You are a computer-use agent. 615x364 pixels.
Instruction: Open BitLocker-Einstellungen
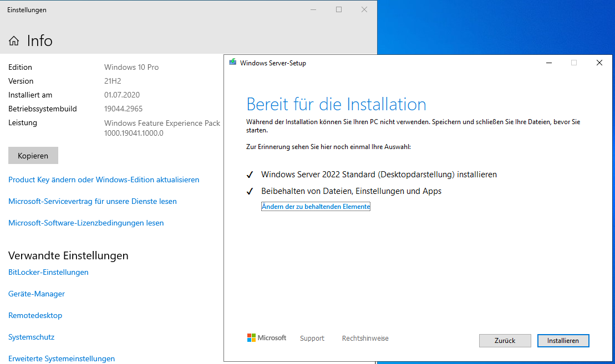tap(48, 272)
